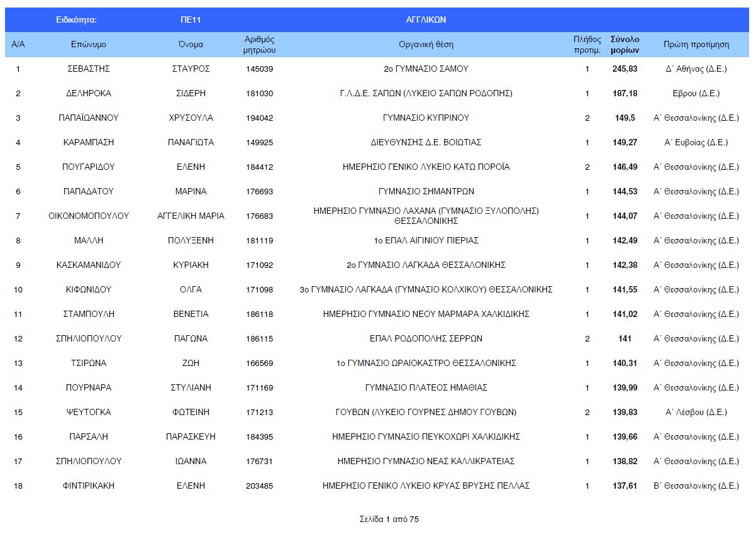The height and width of the screenshot is (539, 756).
Task: Click the Πλήθος προτιμ. column header
Action: coord(587,45)
